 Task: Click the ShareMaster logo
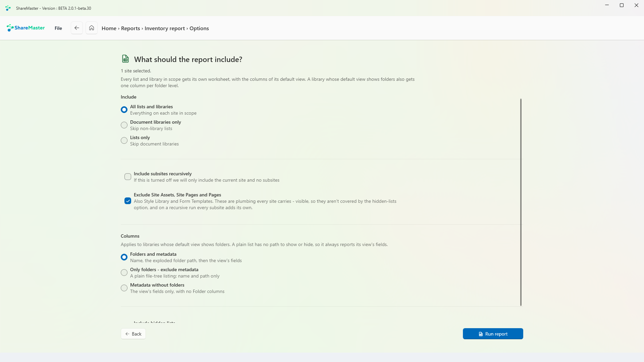click(x=25, y=28)
